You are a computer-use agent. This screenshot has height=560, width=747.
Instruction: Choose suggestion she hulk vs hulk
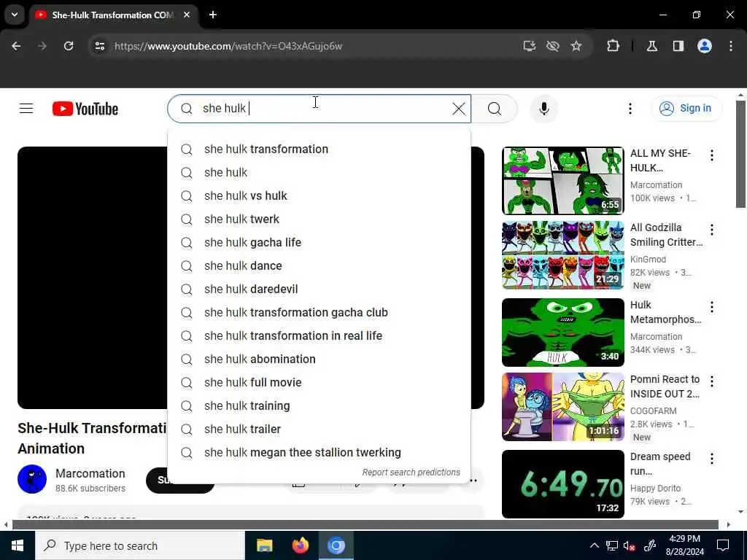320,195
